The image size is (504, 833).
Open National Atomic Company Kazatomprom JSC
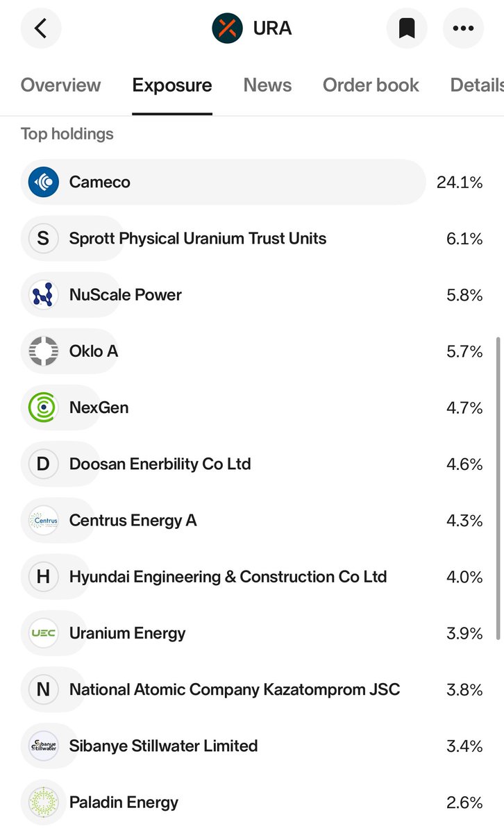pos(252,689)
